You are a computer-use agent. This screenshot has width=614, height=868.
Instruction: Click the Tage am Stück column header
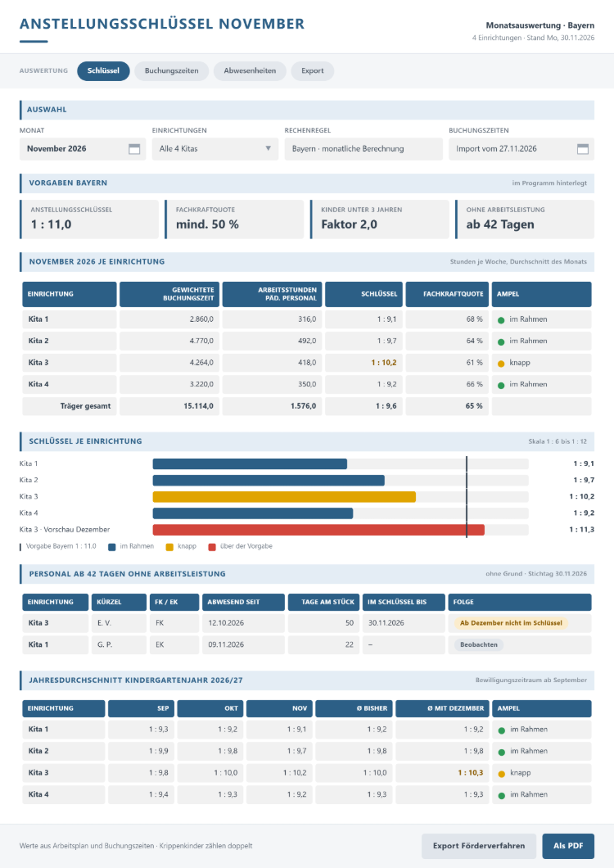324,603
